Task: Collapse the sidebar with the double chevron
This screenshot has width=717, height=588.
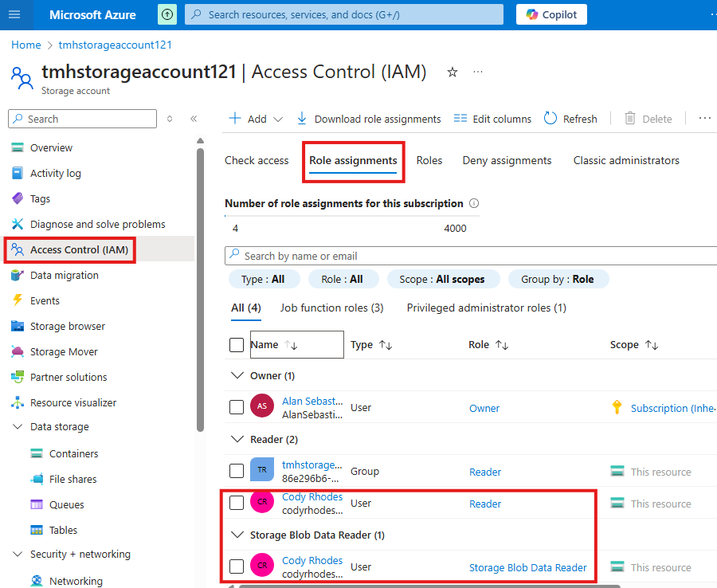Action: pos(194,119)
